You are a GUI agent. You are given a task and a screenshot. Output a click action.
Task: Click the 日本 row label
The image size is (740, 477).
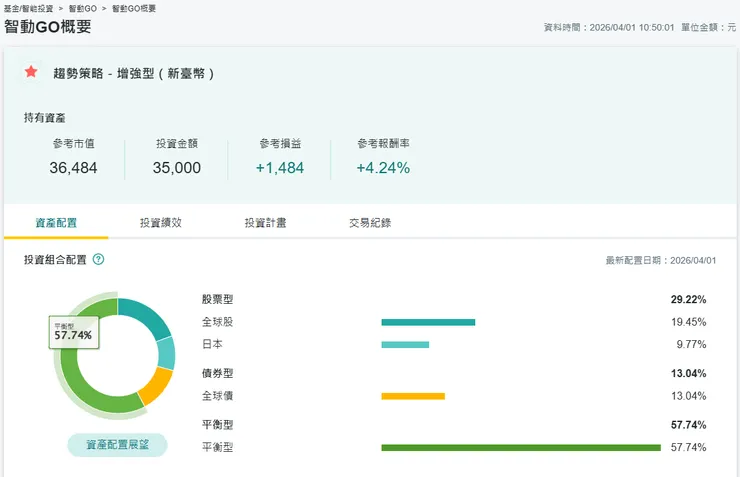point(212,344)
